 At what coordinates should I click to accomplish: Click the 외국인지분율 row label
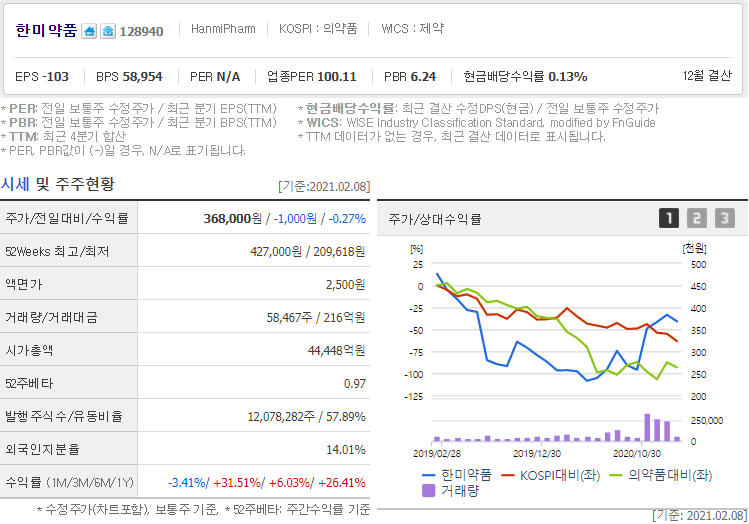click(42, 449)
